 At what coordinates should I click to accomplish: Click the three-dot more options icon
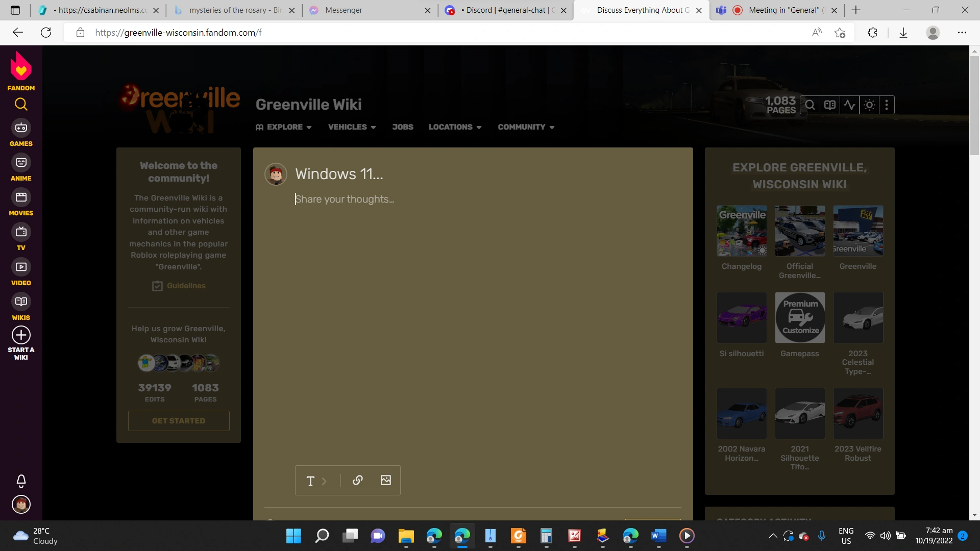click(887, 105)
